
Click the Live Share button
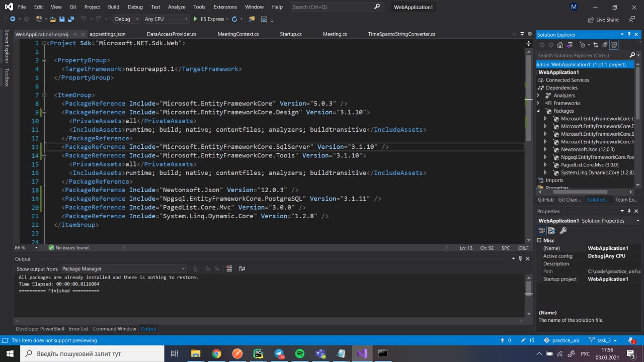603,20
